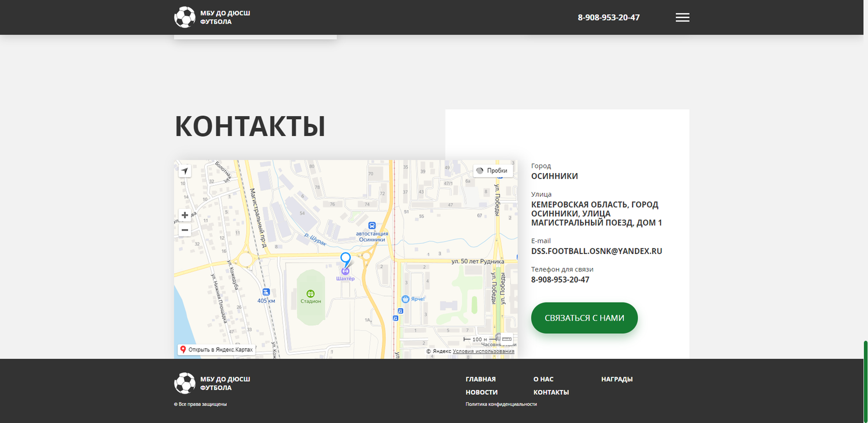The image size is (868, 423).
Task: Activate the map geolocation arrow button
Action: pos(185,171)
